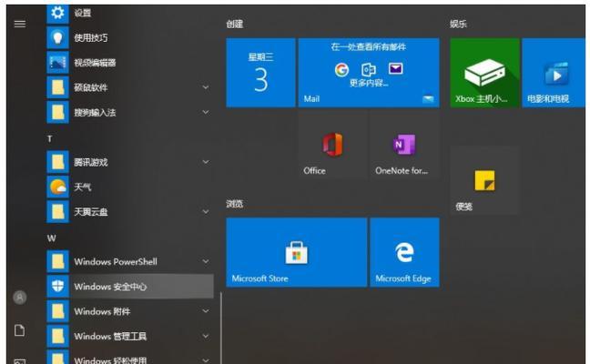This screenshot has width=590, height=364.
Task: Open the 便笺 sticky notes tile
Action: click(484, 181)
